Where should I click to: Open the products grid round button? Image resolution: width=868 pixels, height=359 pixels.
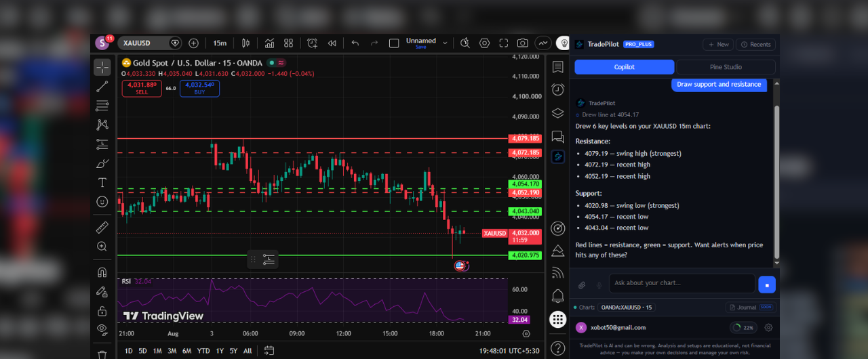558,319
